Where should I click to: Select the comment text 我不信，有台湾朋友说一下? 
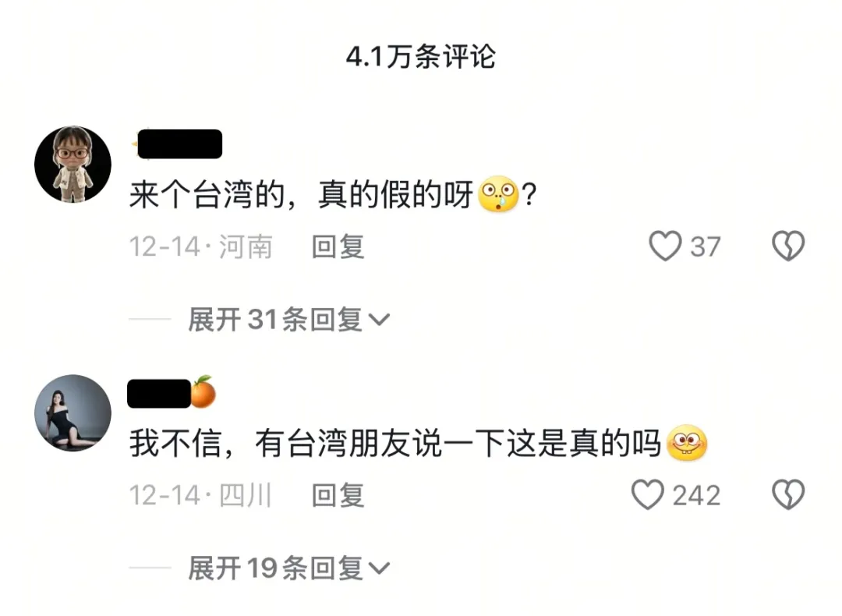click(317, 444)
